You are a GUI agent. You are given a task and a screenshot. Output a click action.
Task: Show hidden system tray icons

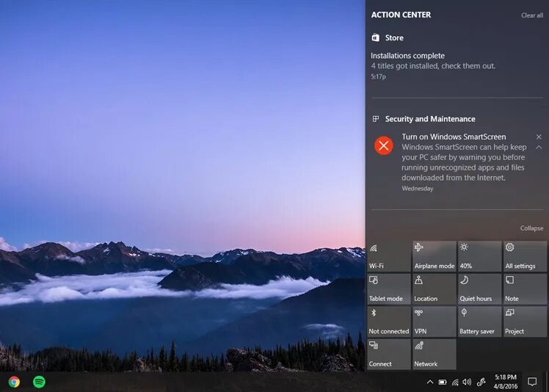(x=430, y=382)
